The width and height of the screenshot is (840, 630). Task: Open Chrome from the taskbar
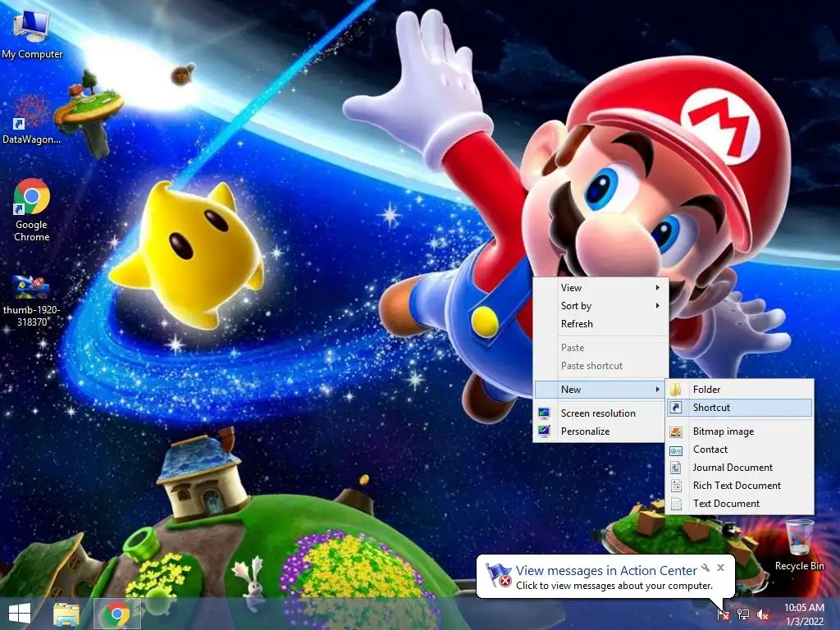point(116,614)
